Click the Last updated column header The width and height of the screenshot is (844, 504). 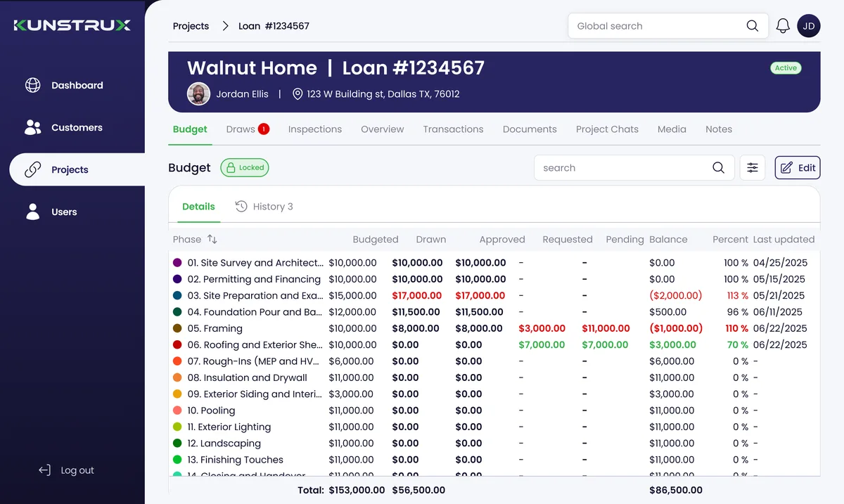coord(784,239)
